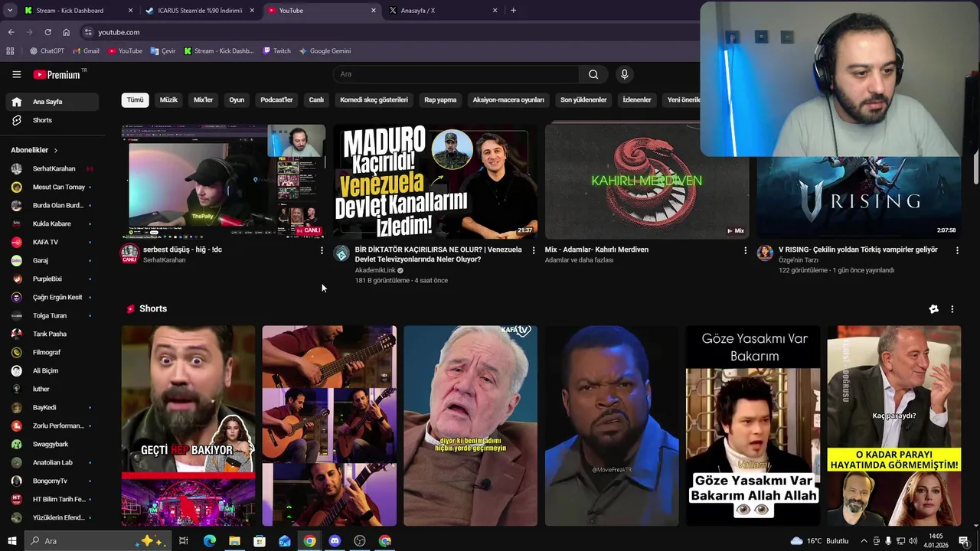Open the Twitch bookmark
Image resolution: width=980 pixels, height=551 pixels.
click(276, 51)
